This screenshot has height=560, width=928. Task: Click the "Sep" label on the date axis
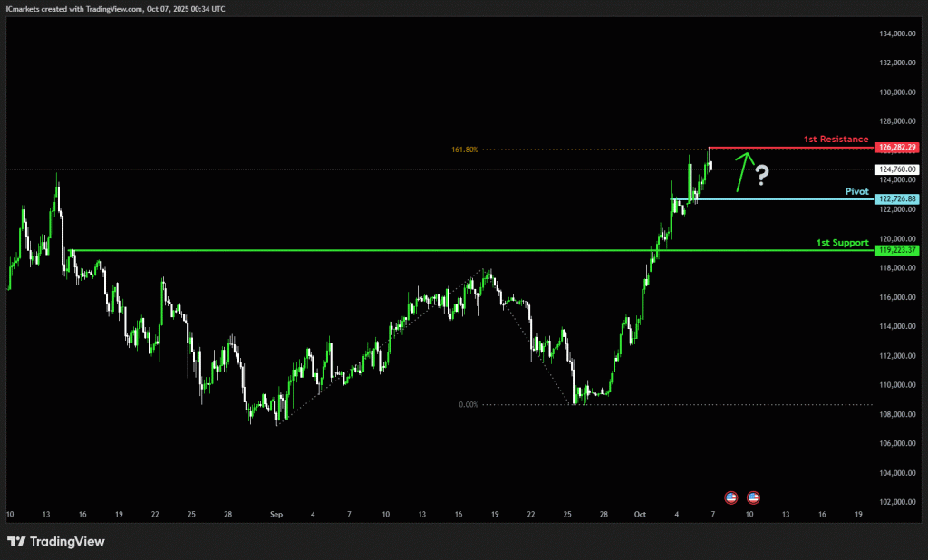click(275, 514)
